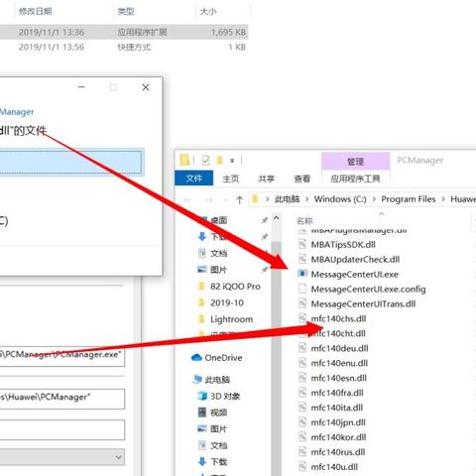Click Windows (C:) breadcrumb in address bar

[x=340, y=199]
